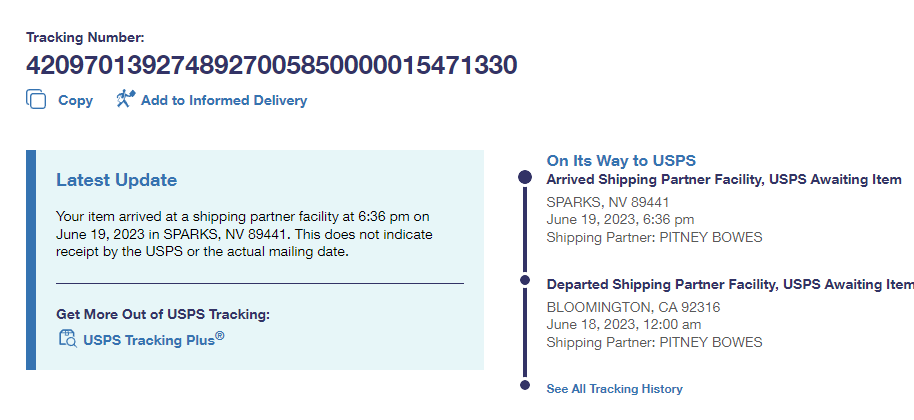Click the On Its Way to USPS status heading
Image resolution: width=914 pixels, height=420 pixels.
tap(620, 160)
